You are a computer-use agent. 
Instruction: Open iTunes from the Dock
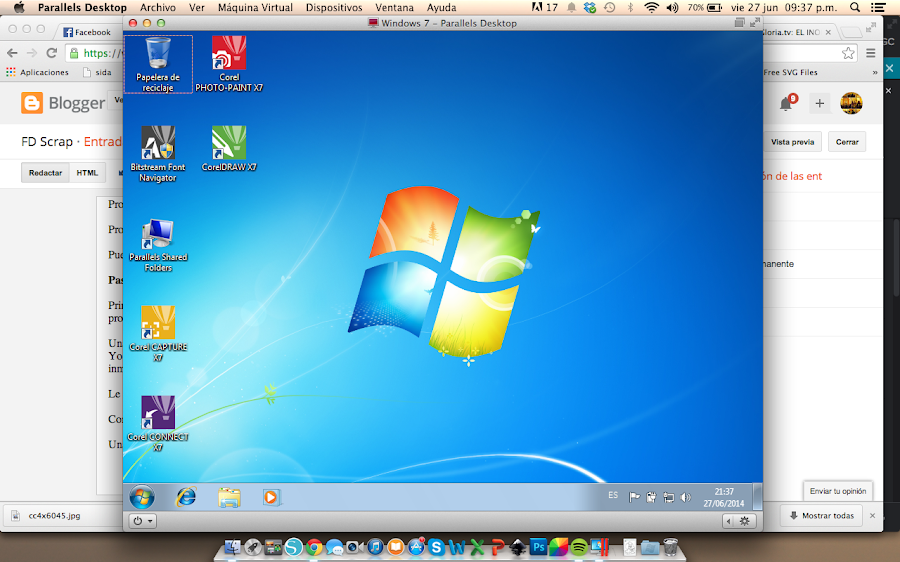[375, 547]
